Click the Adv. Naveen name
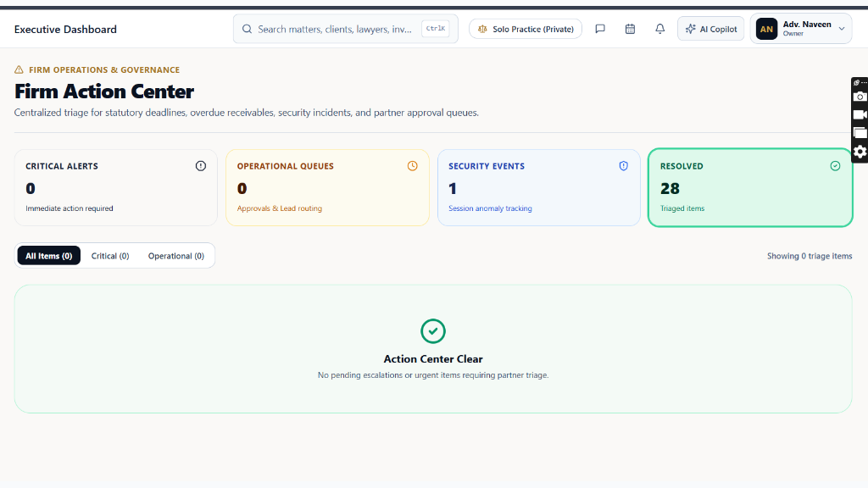Viewport: 868px width, 488px height. point(807,25)
